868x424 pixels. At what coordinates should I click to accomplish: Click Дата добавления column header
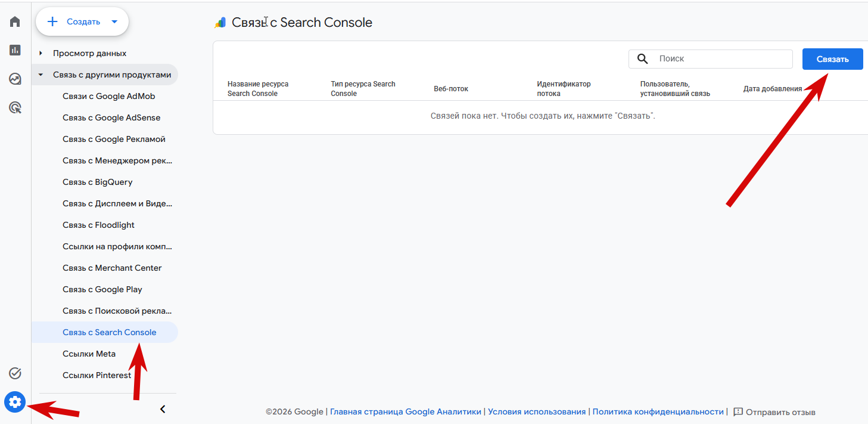773,89
